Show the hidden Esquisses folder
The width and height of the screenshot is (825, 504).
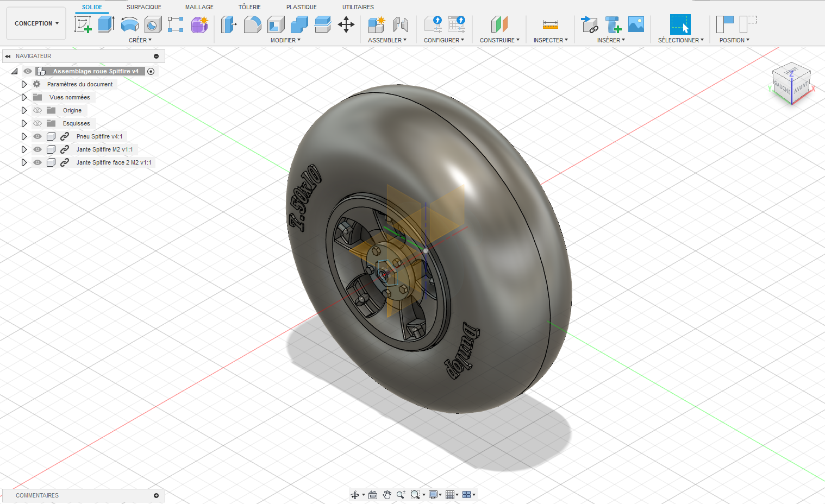[x=37, y=123]
